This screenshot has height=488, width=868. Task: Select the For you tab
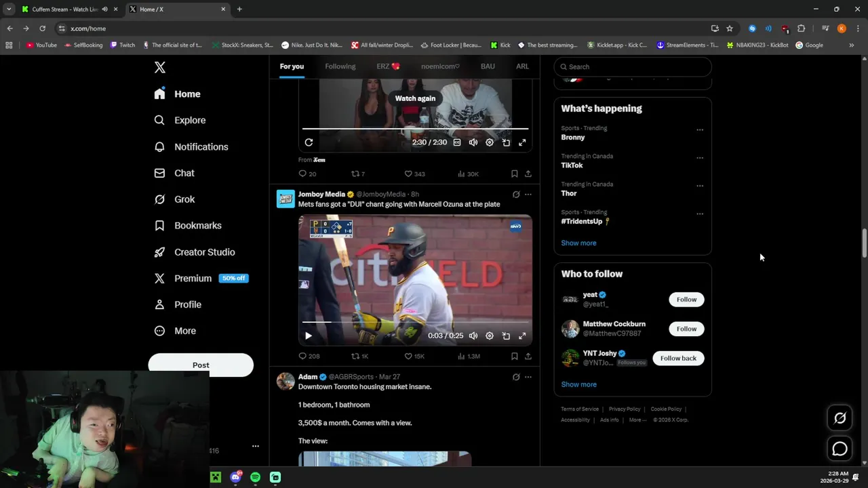292,66
